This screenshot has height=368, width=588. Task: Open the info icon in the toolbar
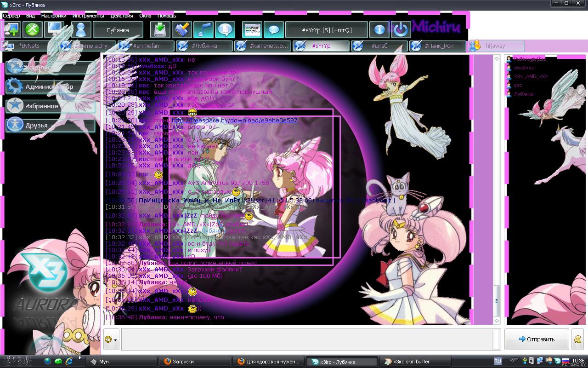(x=379, y=30)
